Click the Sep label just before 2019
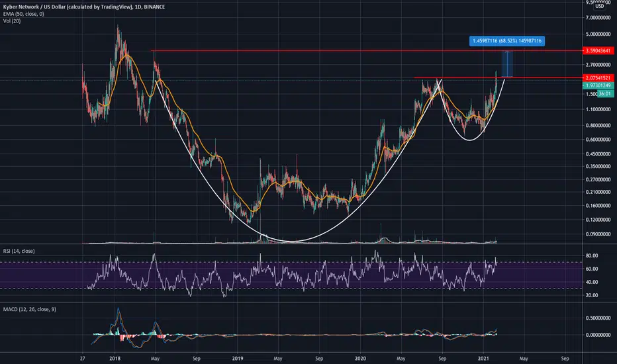617x364 pixels. tap(197, 359)
